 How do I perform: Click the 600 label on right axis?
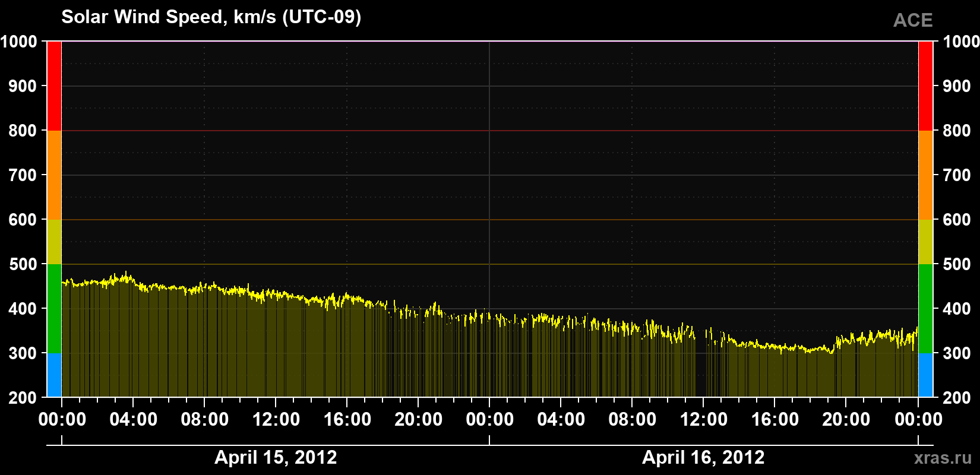point(957,220)
